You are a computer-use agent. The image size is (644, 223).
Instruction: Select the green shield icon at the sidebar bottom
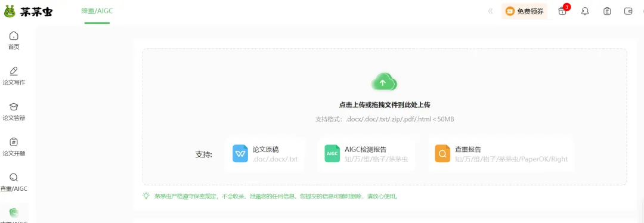[14, 213]
